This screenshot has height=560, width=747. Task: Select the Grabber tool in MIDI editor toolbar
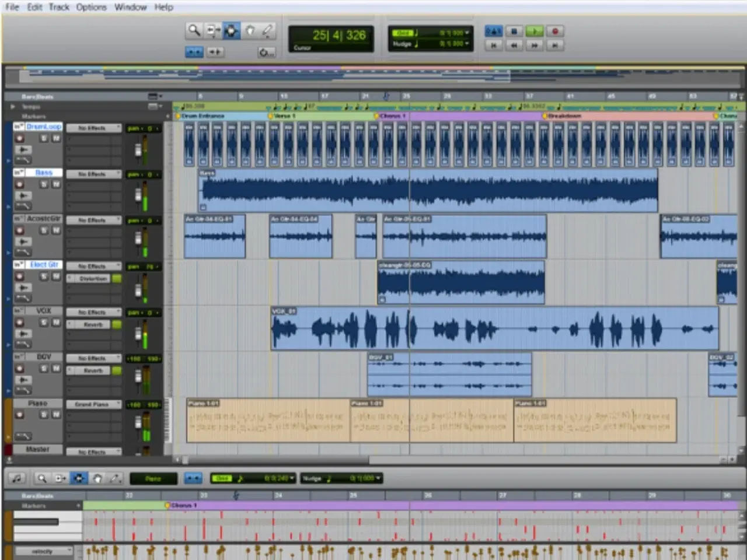(97, 478)
